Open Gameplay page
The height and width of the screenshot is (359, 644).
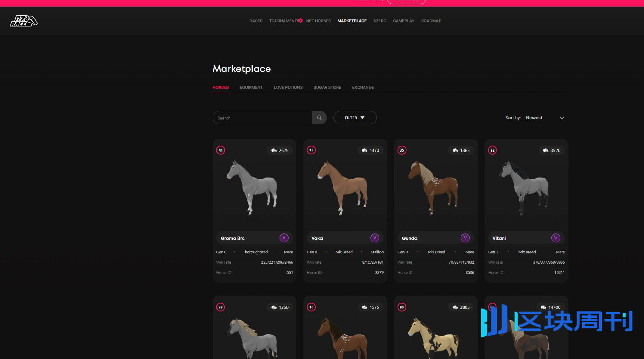(x=403, y=21)
